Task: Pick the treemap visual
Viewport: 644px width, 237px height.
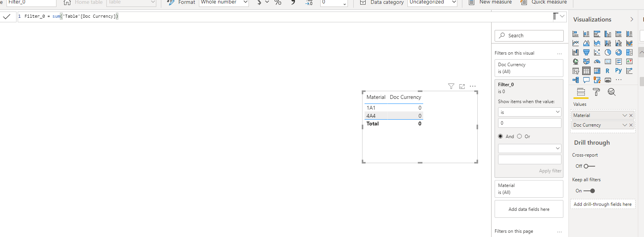Action: click(x=629, y=52)
